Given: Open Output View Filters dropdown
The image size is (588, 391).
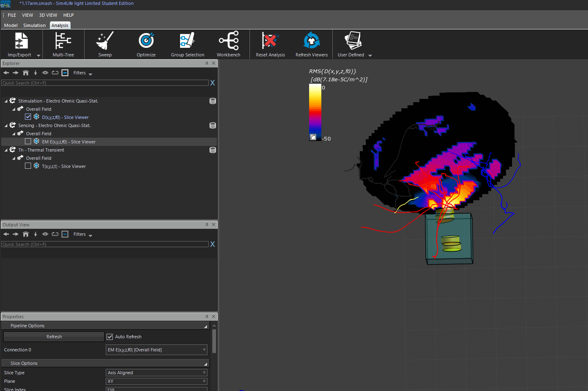Looking at the screenshot, I should point(83,235).
